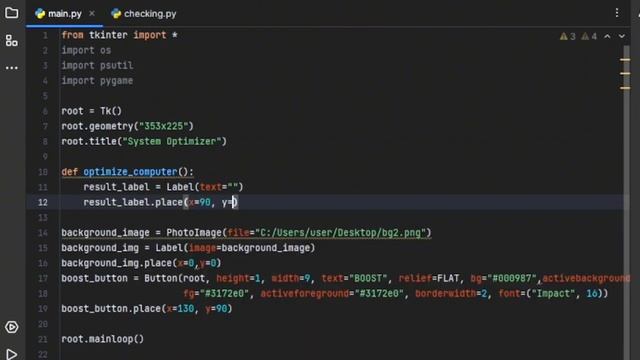Switch to the checking.py tab
Screen dimensions: 640x360
point(144,13)
